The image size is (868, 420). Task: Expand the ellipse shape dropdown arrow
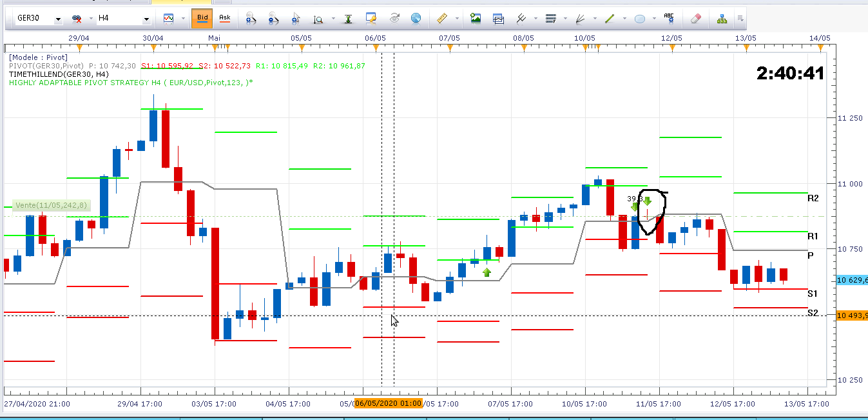point(653,19)
